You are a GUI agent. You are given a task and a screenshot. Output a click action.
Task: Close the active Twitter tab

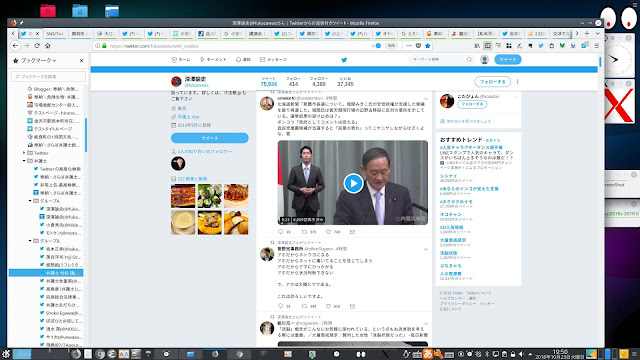click(38, 33)
